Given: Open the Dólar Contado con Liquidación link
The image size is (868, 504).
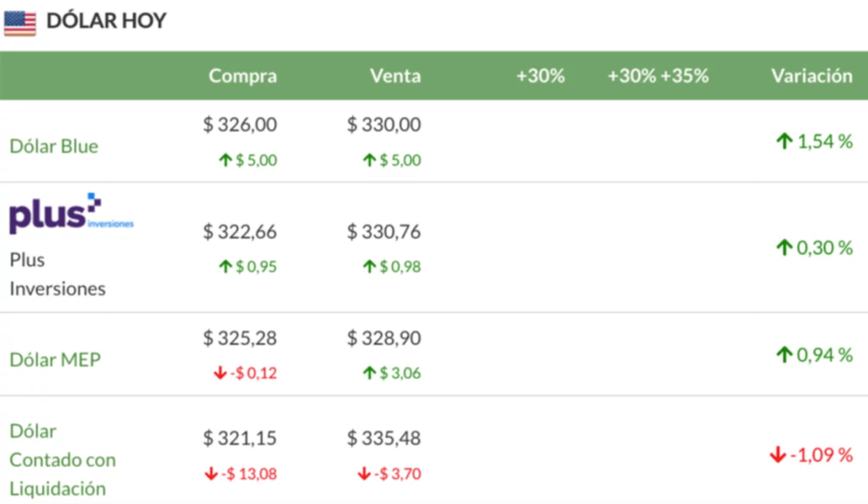Looking at the screenshot, I should point(62,460).
